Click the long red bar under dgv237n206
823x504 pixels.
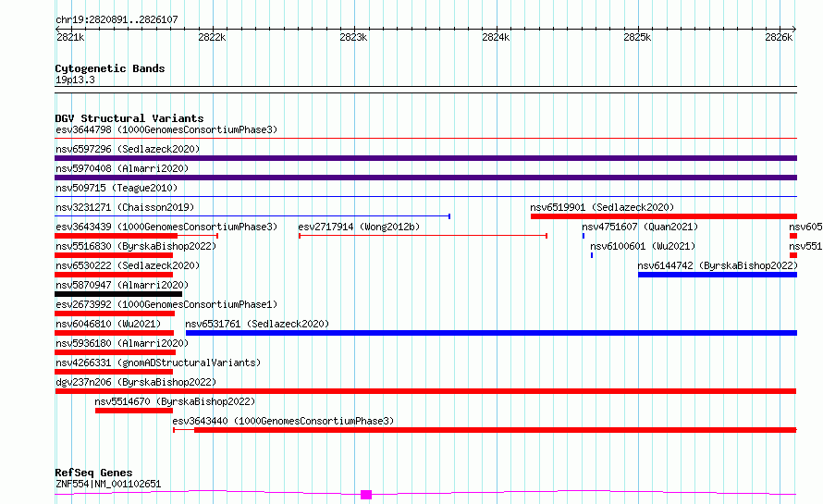pyautogui.click(x=425, y=391)
